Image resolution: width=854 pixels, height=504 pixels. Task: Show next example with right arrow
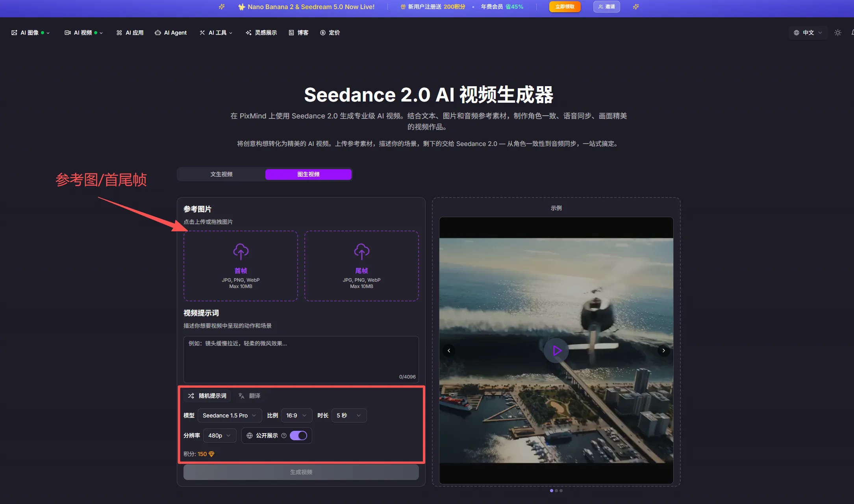(664, 351)
